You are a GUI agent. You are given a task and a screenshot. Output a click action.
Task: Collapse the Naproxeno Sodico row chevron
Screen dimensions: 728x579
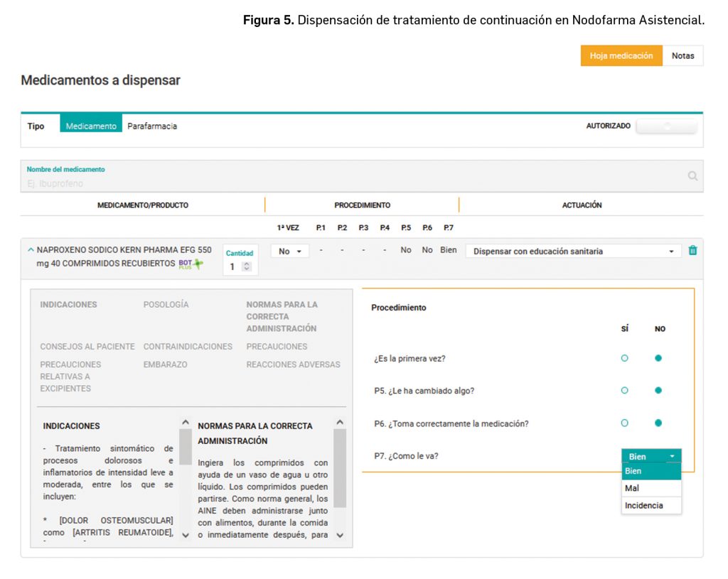click(x=31, y=250)
